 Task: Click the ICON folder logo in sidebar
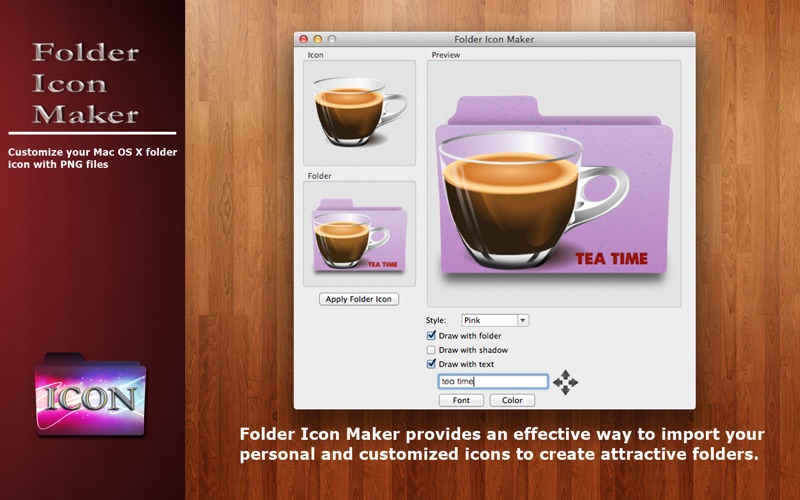90,394
